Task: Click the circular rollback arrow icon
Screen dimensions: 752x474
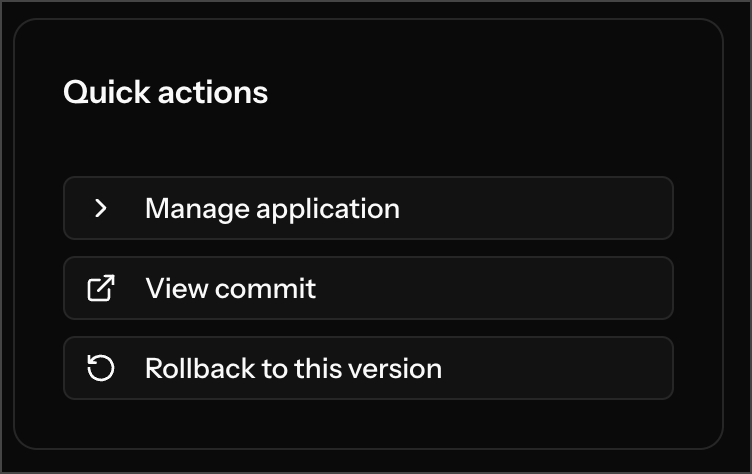Action: pyautogui.click(x=101, y=368)
